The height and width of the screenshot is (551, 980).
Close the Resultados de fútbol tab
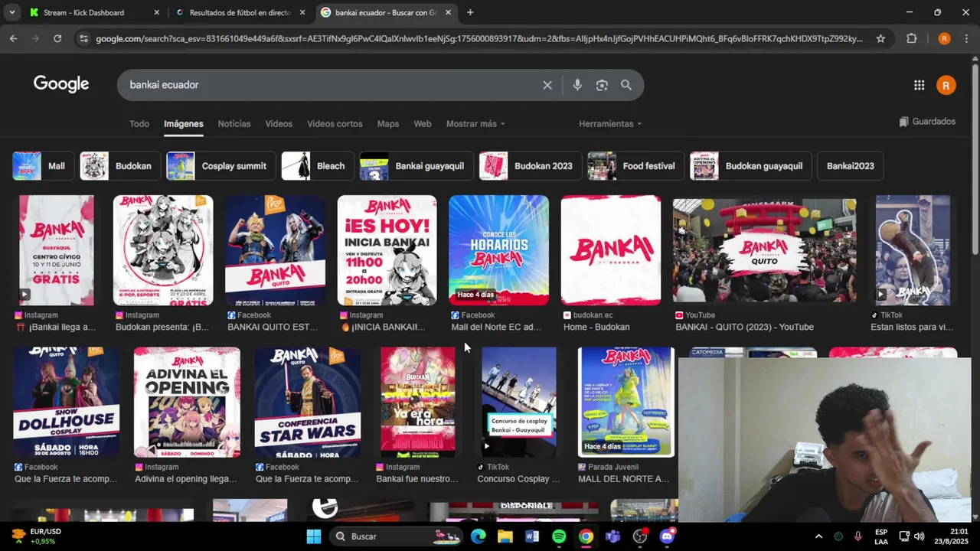[x=302, y=12]
